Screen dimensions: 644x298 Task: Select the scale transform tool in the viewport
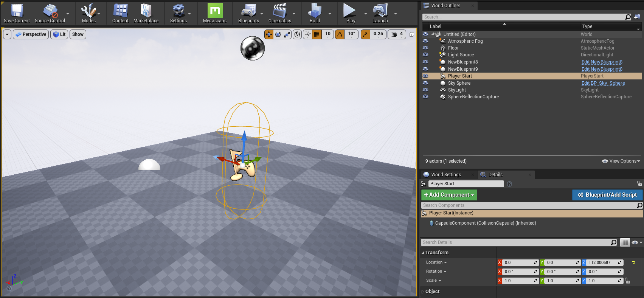(287, 34)
